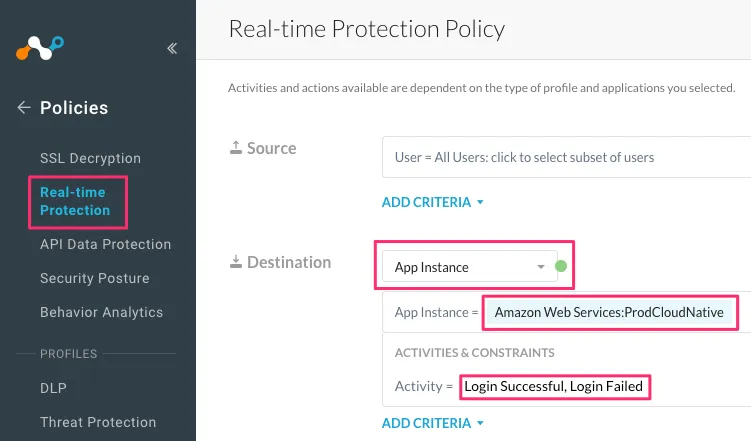Image resolution: width=751 pixels, height=441 pixels.
Task: Open SSL Decryption policies
Action: tap(90, 158)
